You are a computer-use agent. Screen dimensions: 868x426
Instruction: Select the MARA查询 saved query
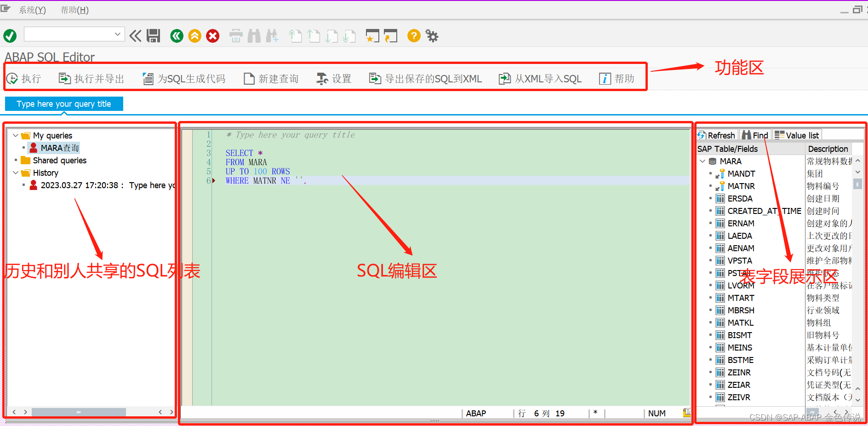(60, 148)
